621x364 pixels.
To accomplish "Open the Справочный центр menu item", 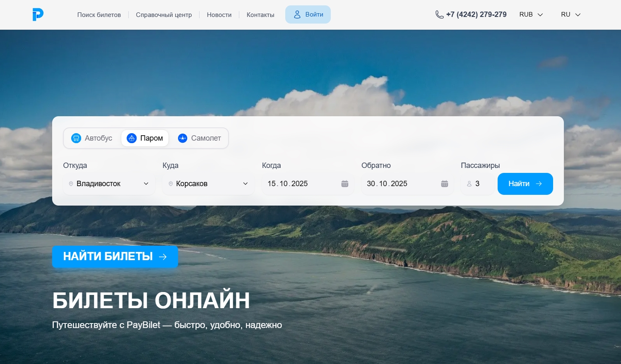I will tap(164, 14).
